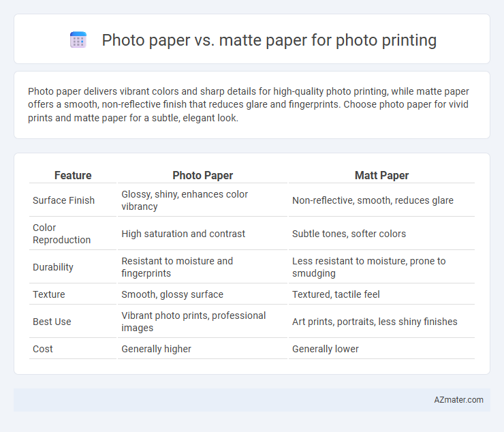Select the 'Cost' row label
This screenshot has width=504, height=432.
(43, 349)
